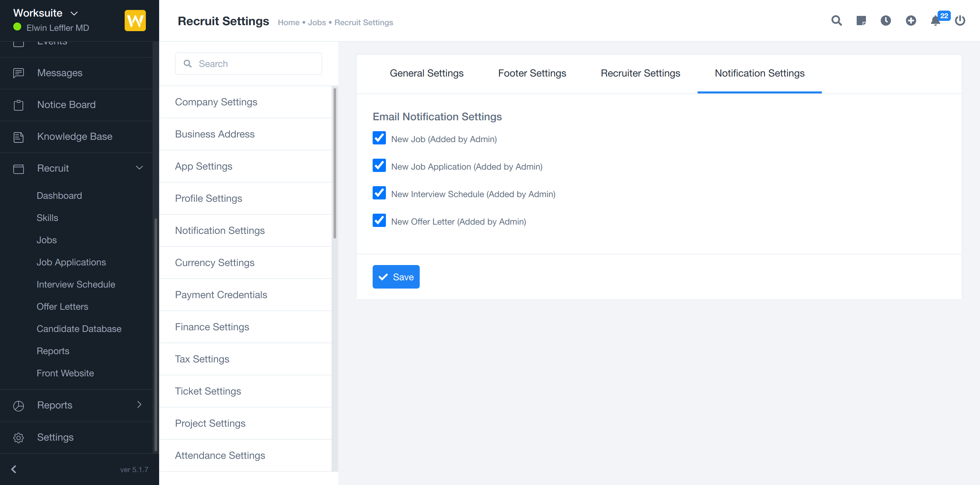This screenshot has height=485, width=980.
Task: Open notifications bell with 22 badge
Action: point(936,21)
